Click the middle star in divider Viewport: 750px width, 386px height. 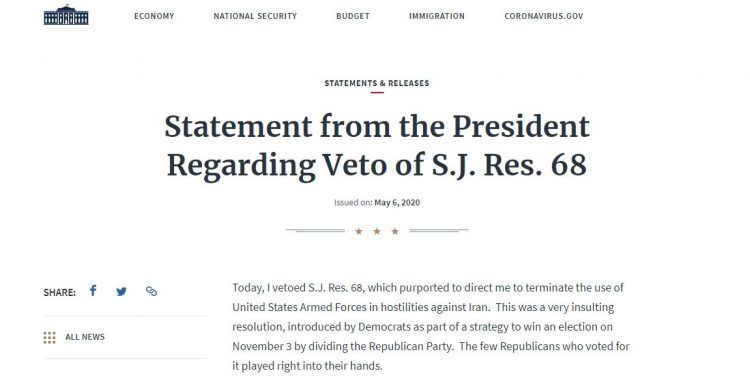point(377,232)
